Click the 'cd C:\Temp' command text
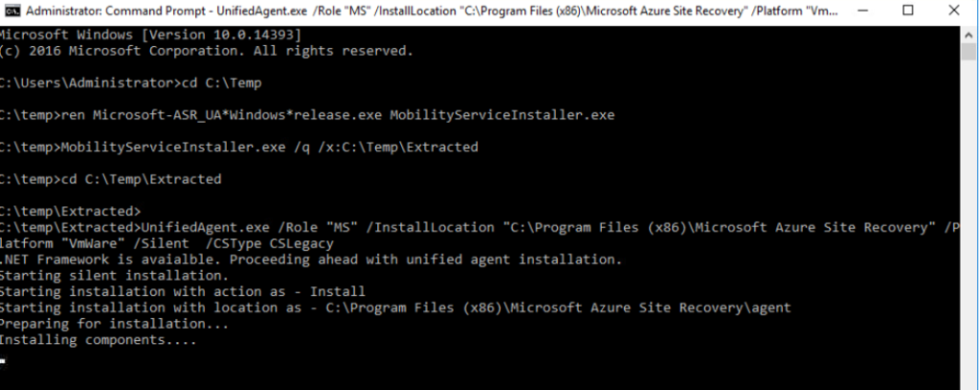Screen dimensions: 980x390 point(221,82)
